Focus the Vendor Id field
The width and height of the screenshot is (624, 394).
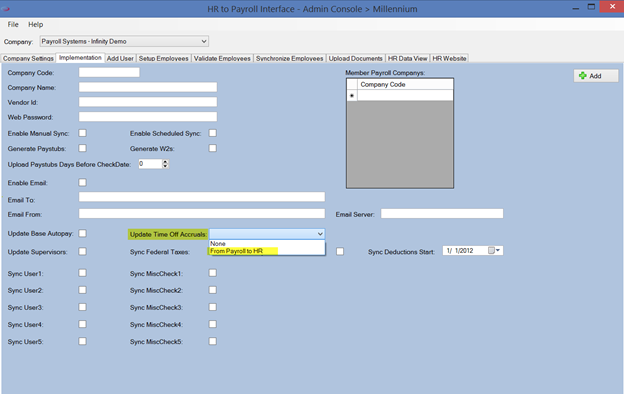pyautogui.click(x=148, y=102)
